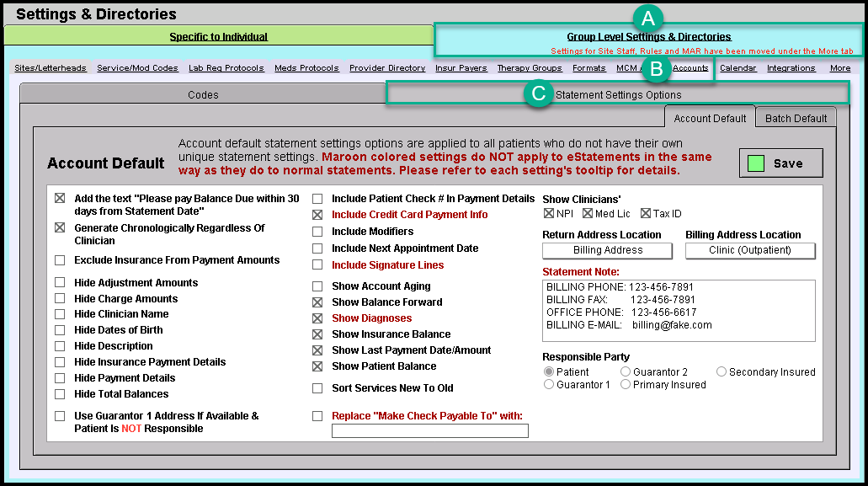The height and width of the screenshot is (486, 868).
Task: Open Statement Settings Options tab
Action: coord(618,95)
